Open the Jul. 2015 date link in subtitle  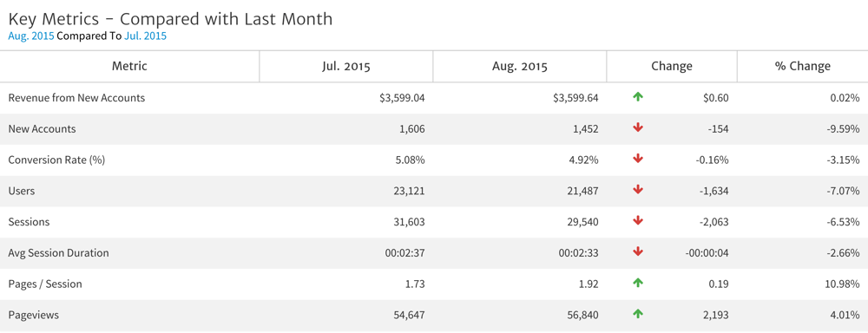(145, 36)
